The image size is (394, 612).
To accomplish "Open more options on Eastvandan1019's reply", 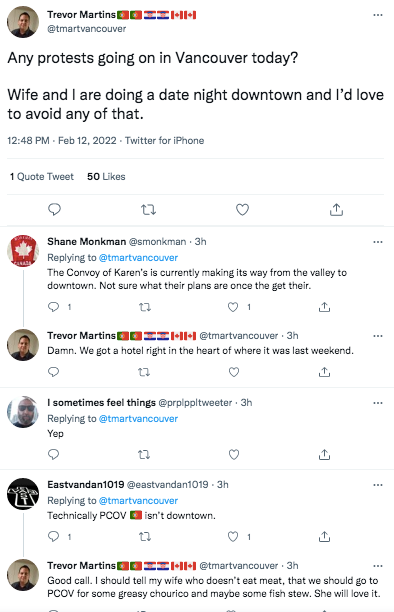I will click(x=378, y=485).
